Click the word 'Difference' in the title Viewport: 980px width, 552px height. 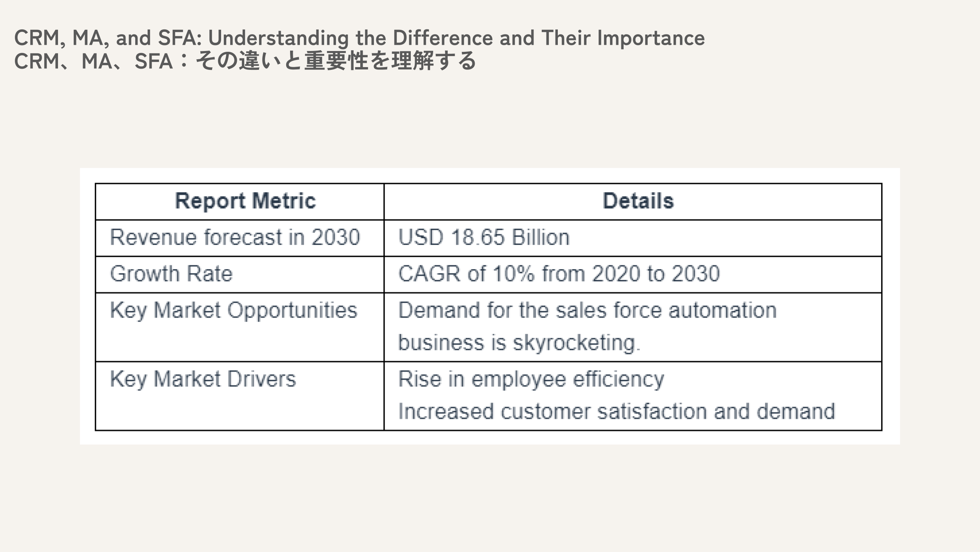tap(443, 38)
